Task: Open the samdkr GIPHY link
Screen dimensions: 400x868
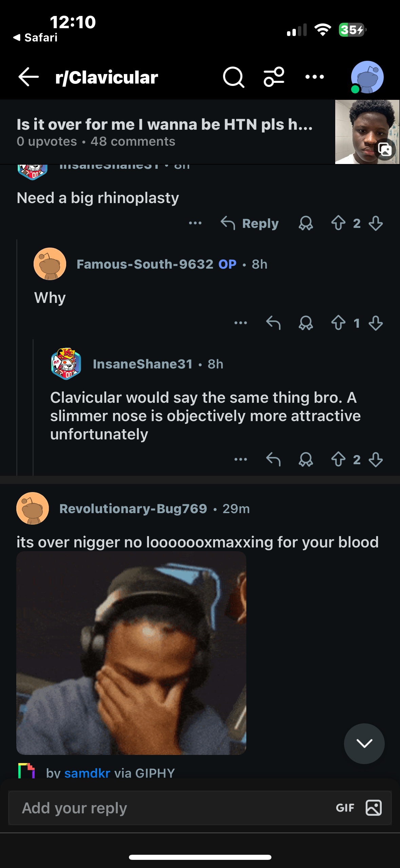Action: [x=87, y=773]
